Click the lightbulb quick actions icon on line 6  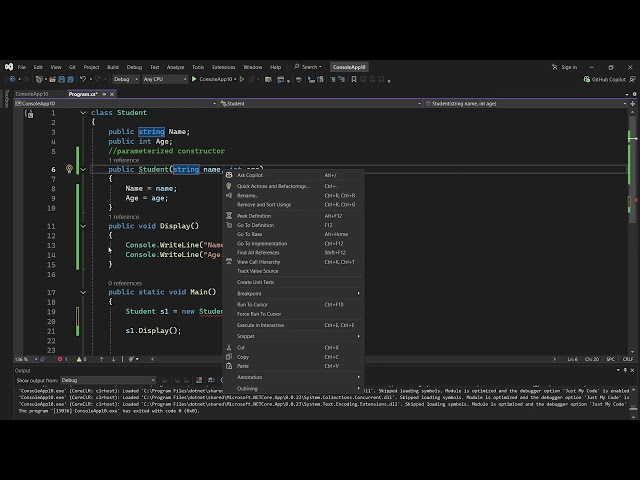pyautogui.click(x=69, y=169)
